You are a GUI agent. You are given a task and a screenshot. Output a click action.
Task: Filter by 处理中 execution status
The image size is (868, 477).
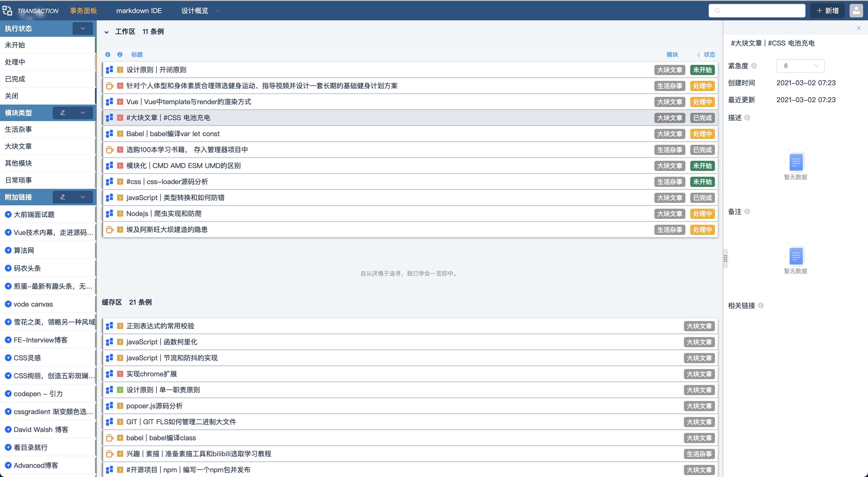click(15, 62)
